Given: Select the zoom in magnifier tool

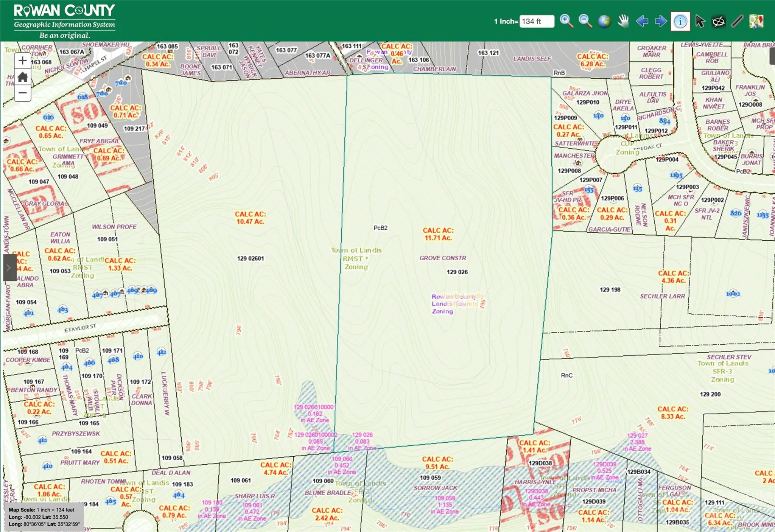Looking at the screenshot, I should coord(566,21).
